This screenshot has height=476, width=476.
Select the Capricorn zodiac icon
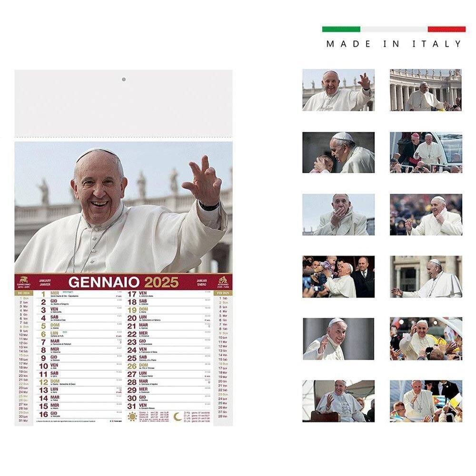coord(24,280)
